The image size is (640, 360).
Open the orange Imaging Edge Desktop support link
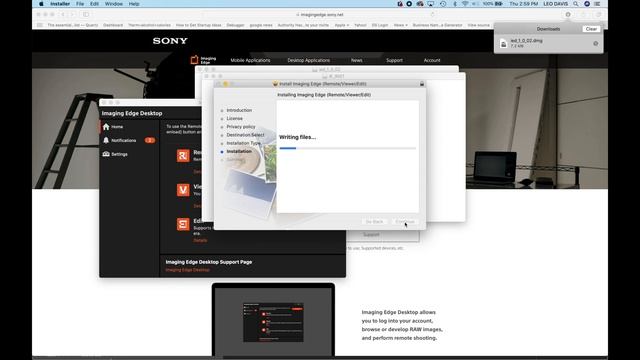tap(187, 270)
